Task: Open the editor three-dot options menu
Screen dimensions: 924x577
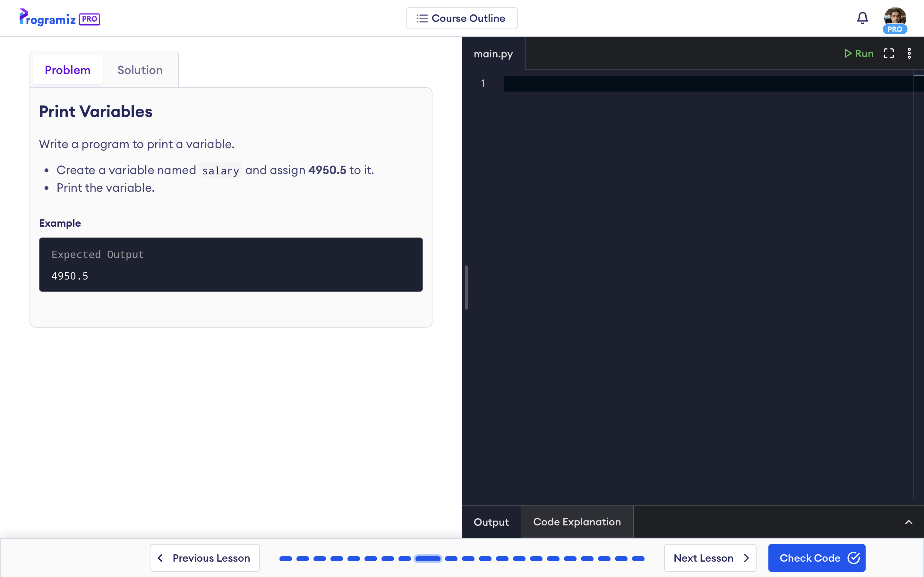Action: click(x=909, y=54)
